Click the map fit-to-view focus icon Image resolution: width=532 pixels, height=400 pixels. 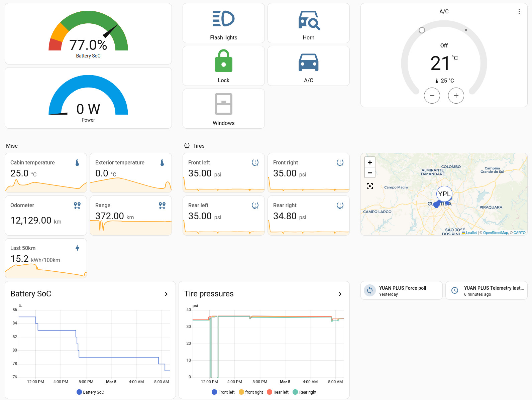tap(370, 186)
